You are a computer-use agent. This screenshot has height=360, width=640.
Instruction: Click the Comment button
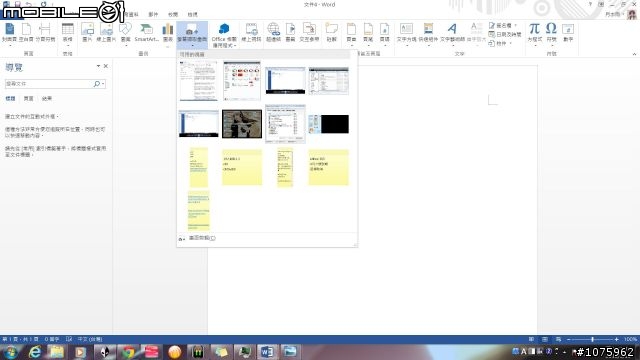pyautogui.click(x=331, y=33)
